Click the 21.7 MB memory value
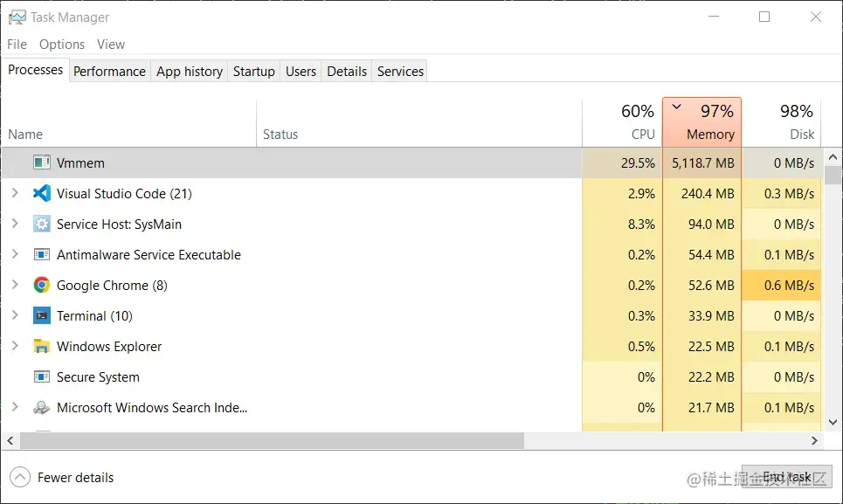The height and width of the screenshot is (504, 843). click(x=711, y=408)
